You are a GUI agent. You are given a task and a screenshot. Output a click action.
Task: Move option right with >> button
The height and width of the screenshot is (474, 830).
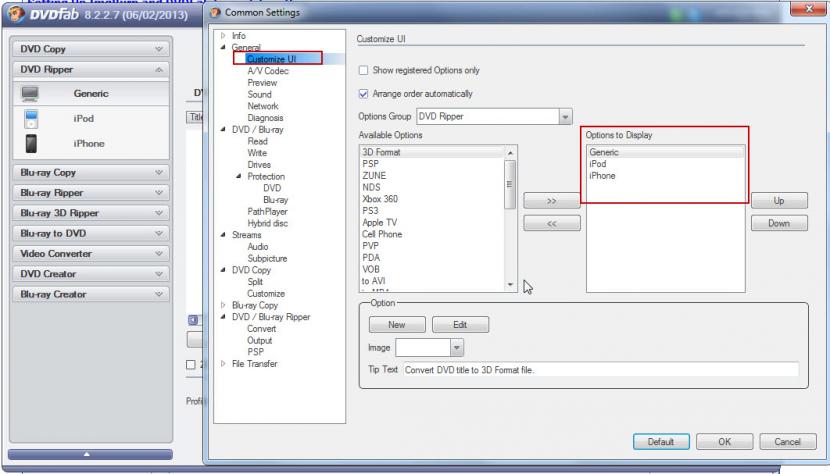pyautogui.click(x=552, y=201)
